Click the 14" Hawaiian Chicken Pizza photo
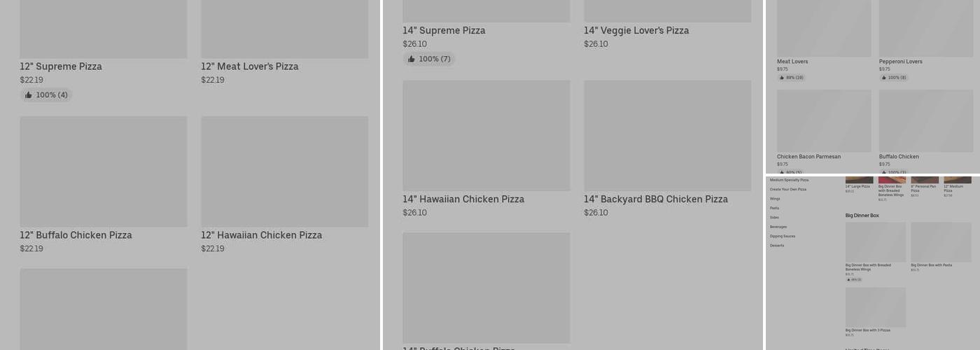Screen dimensions: 980x350 pos(486,135)
